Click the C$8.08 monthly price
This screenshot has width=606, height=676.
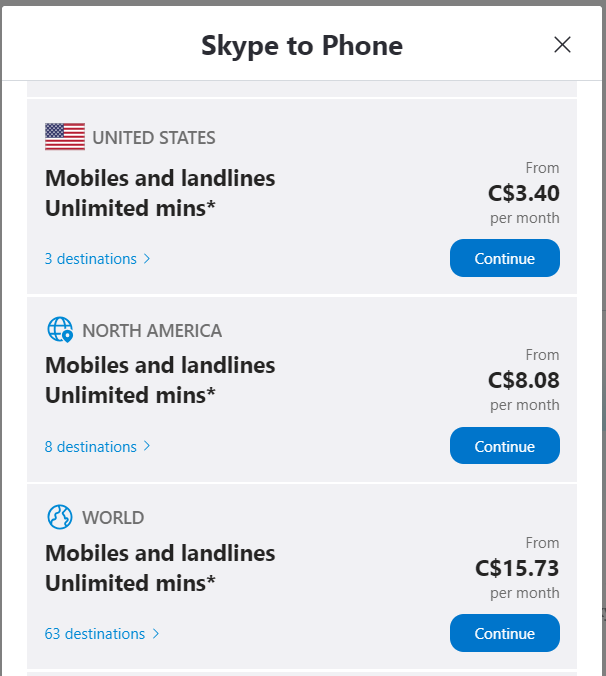click(x=523, y=380)
